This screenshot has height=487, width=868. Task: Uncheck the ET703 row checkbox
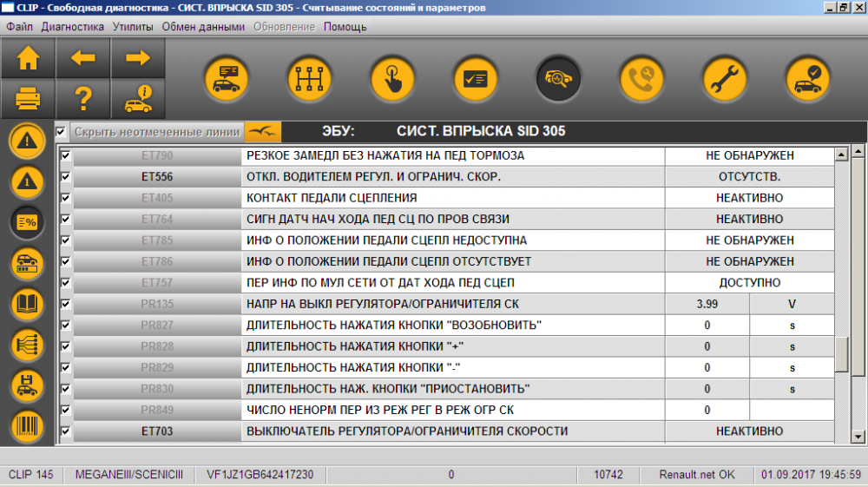pos(65,431)
